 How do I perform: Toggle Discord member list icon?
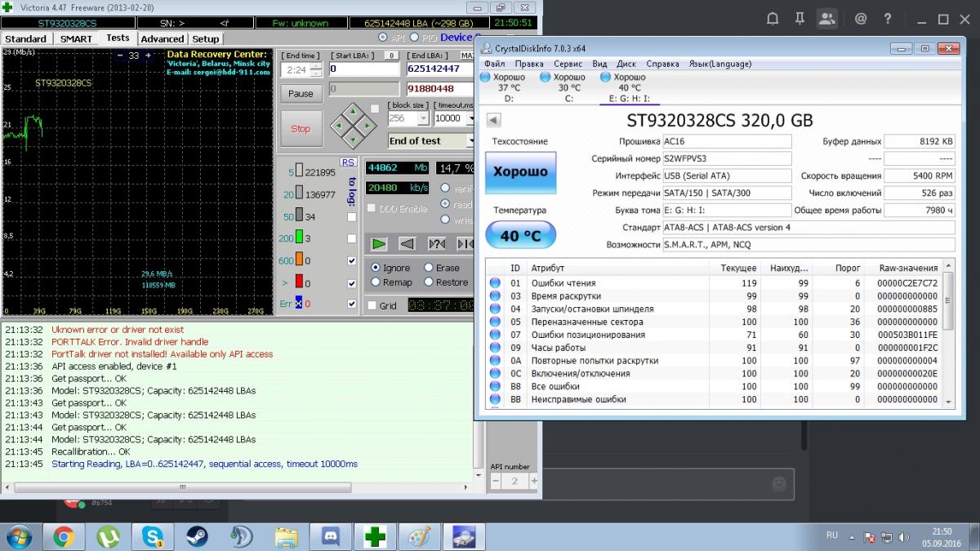827,18
